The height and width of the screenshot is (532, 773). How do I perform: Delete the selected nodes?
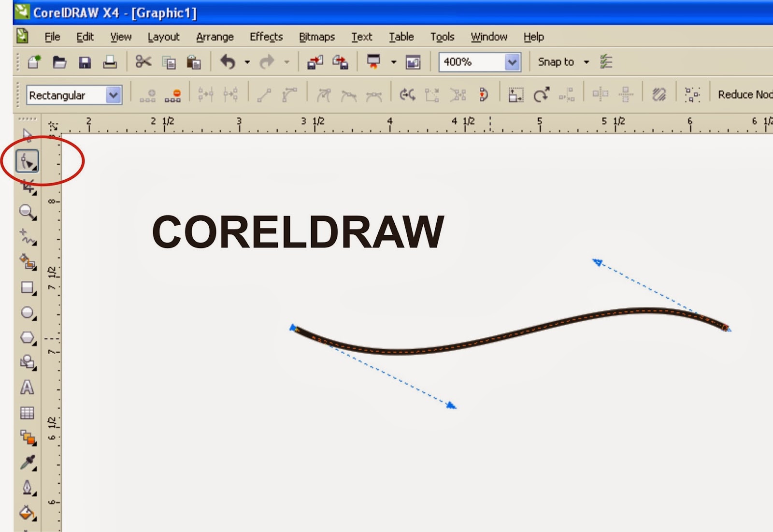(172, 95)
